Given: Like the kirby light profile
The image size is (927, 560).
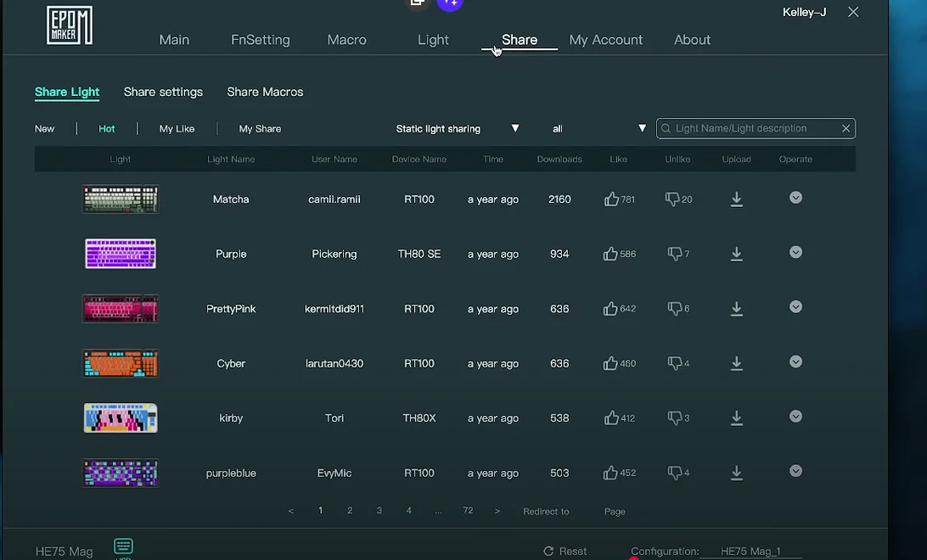Looking at the screenshot, I should (611, 417).
